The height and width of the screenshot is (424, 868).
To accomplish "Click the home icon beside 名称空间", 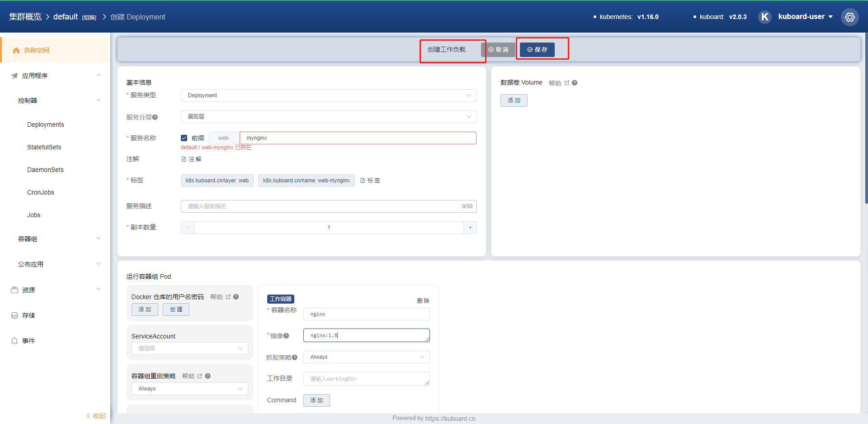I will (16, 50).
